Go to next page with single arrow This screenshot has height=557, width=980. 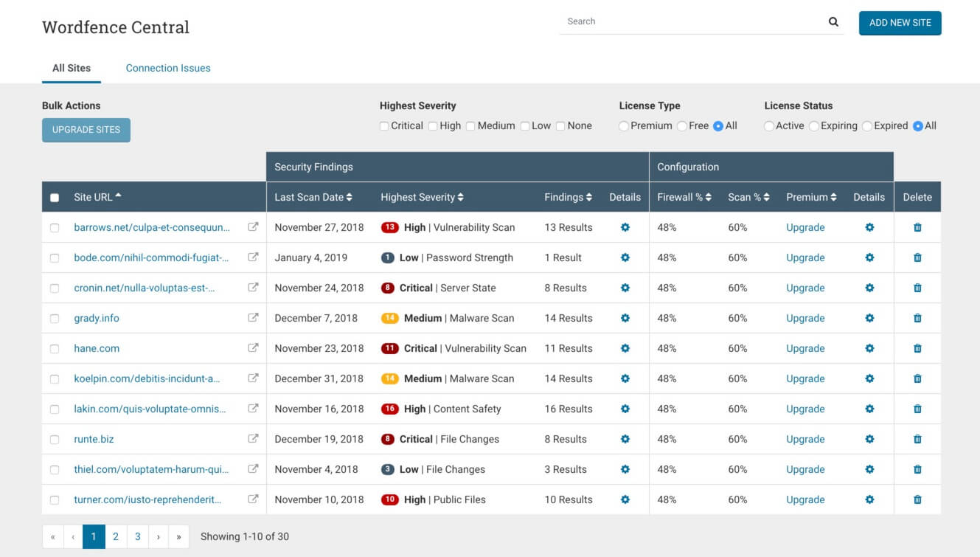159,536
